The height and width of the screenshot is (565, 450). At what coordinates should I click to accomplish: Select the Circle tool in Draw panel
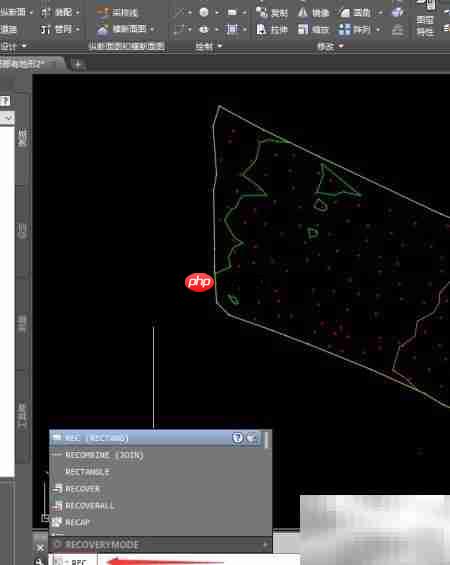coord(204,13)
